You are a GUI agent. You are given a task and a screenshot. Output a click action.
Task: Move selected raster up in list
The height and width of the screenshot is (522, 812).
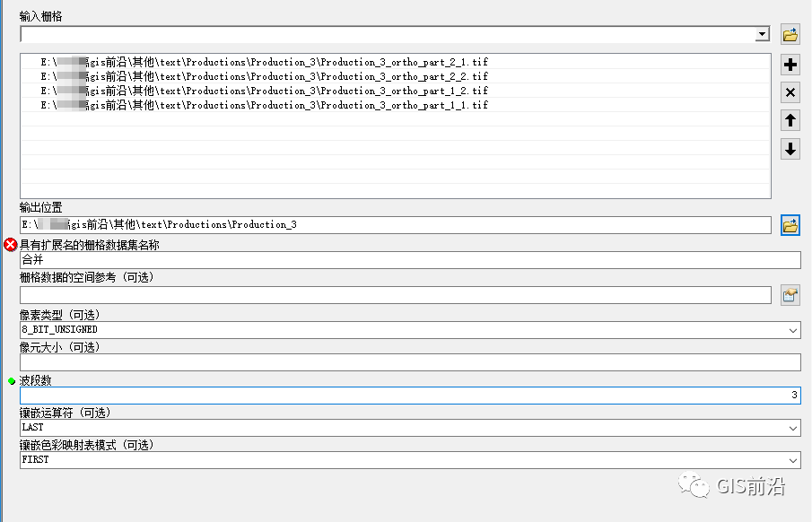click(x=790, y=121)
